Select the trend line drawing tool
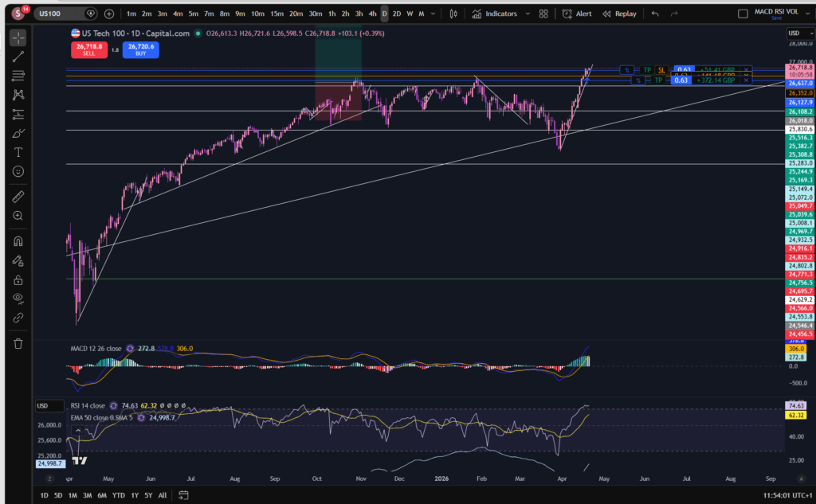The width and height of the screenshot is (816, 504). (18, 57)
